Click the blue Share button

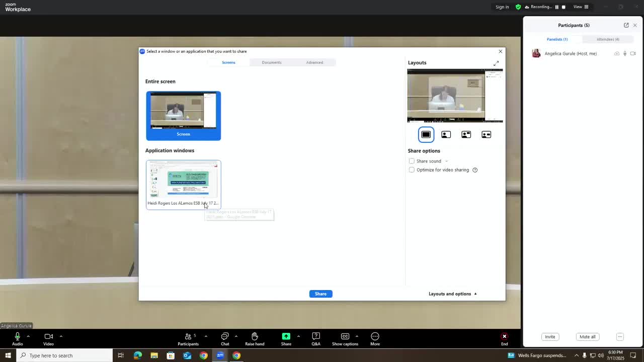320,294
